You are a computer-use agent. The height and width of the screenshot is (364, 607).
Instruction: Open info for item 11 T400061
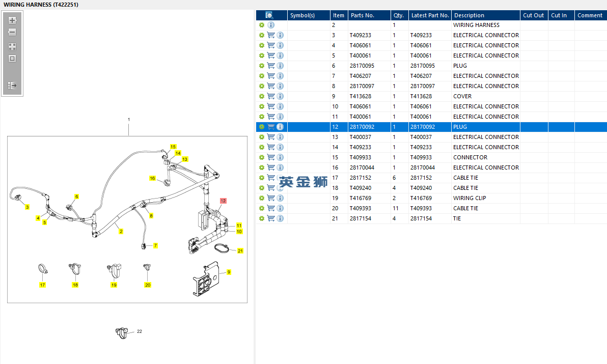(280, 117)
